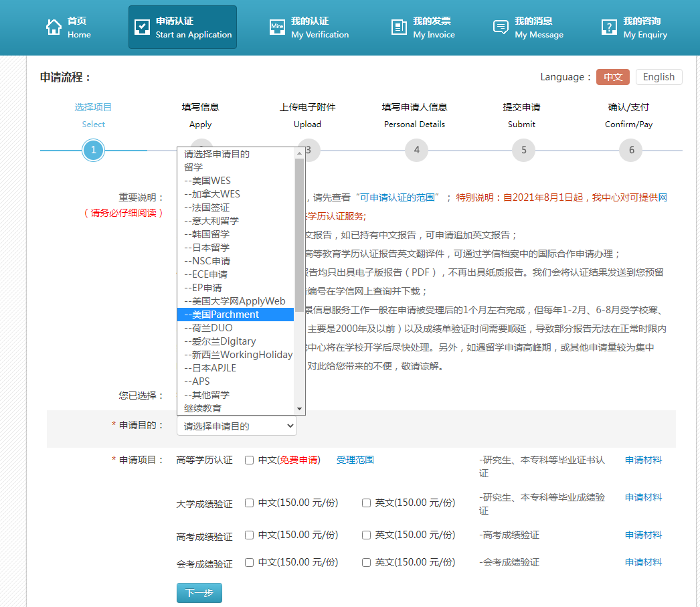Open the 申请目的 combo box
The height and width of the screenshot is (607, 700).
click(x=236, y=425)
